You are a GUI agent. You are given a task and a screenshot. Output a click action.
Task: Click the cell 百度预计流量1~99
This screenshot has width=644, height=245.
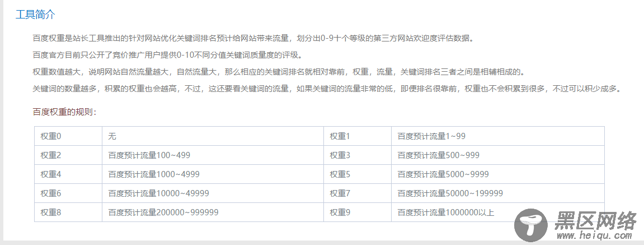tap(498, 136)
